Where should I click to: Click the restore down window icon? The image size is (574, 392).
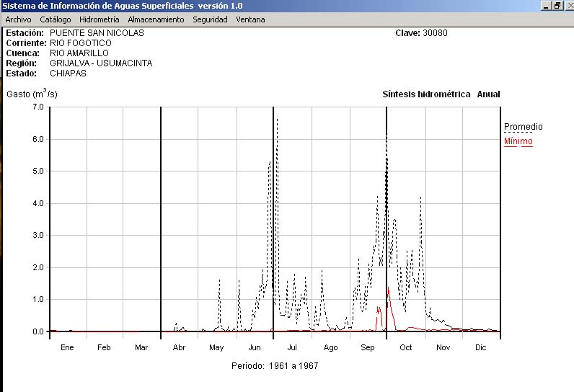pos(557,6)
